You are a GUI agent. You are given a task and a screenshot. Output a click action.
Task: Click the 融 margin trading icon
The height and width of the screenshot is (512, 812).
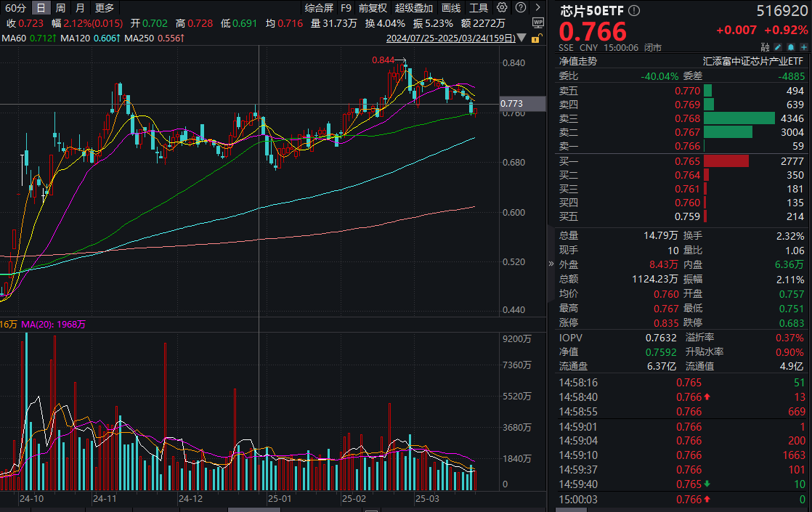[x=765, y=46]
